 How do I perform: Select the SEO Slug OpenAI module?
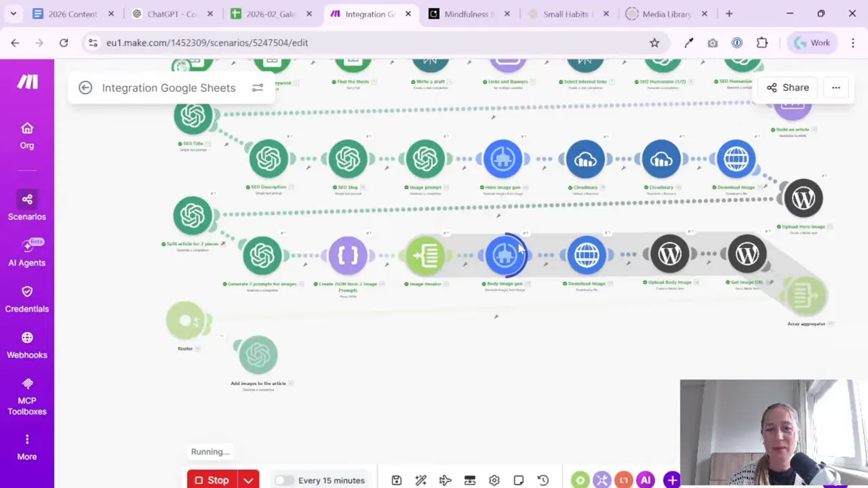tap(348, 159)
